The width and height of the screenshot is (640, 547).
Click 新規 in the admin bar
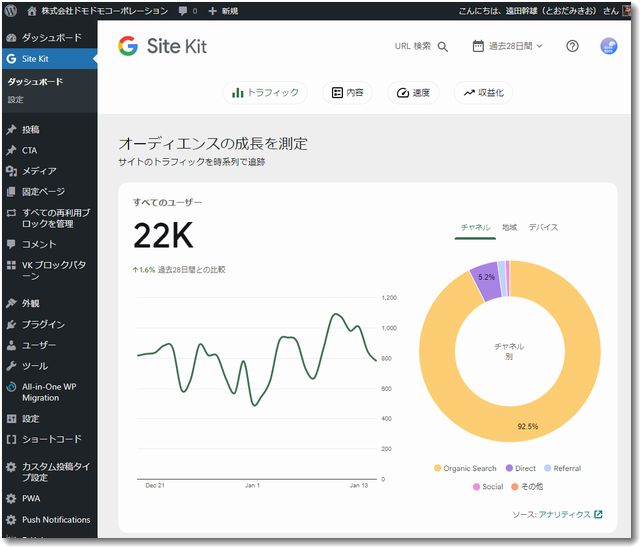pos(230,11)
